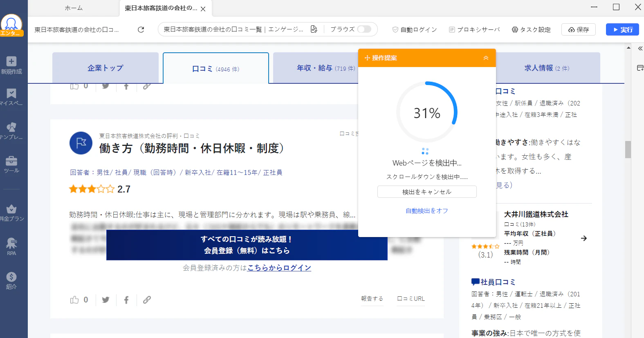
Task: Open タスク設定
Action: (531, 29)
